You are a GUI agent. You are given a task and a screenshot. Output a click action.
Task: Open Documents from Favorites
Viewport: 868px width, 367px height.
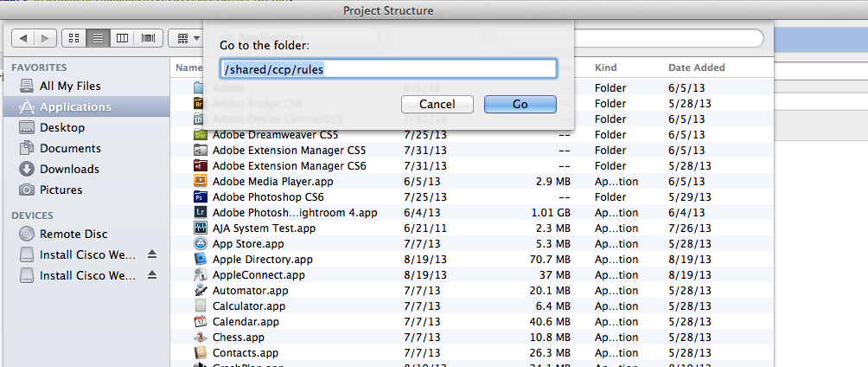(x=70, y=148)
